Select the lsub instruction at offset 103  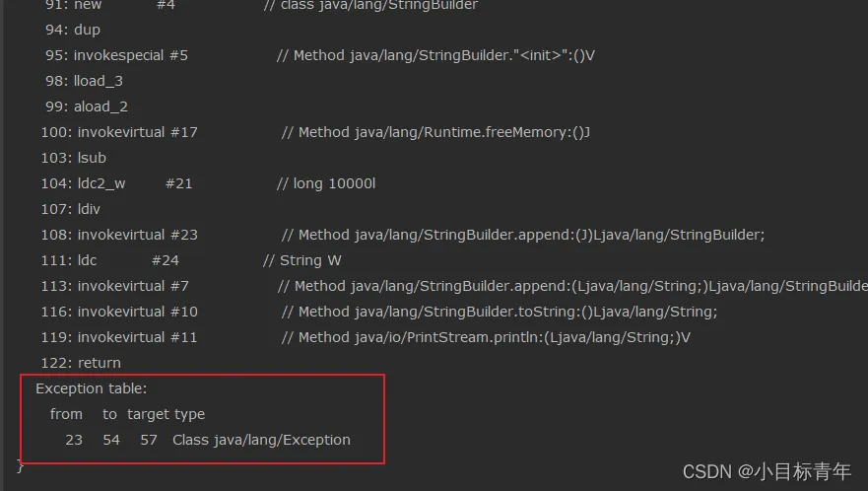(x=92, y=158)
